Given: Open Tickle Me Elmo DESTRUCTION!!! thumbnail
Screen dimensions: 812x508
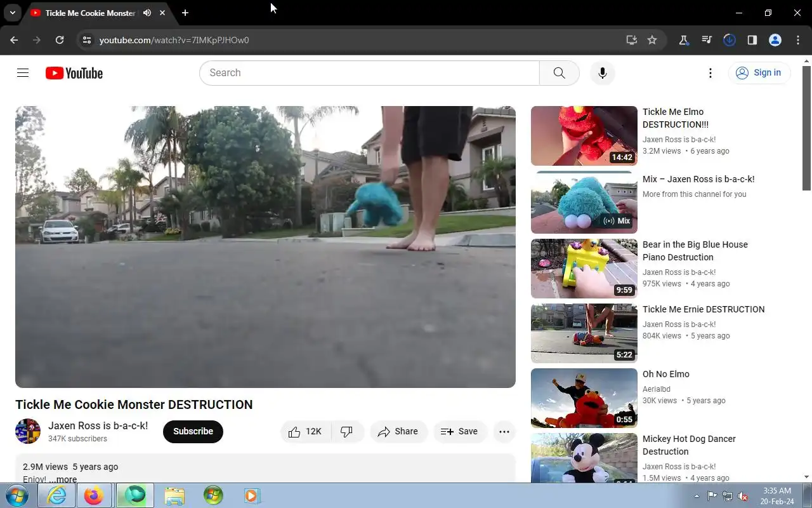Looking at the screenshot, I should [584, 136].
